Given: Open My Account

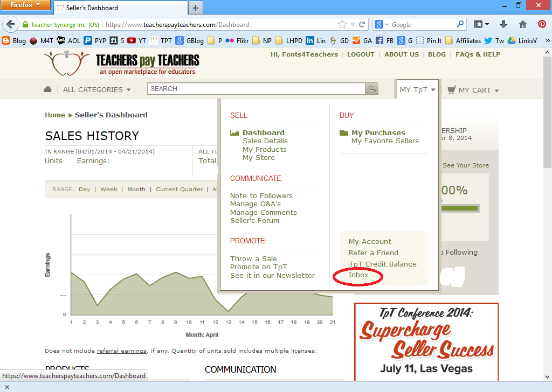Looking at the screenshot, I should tap(370, 242).
